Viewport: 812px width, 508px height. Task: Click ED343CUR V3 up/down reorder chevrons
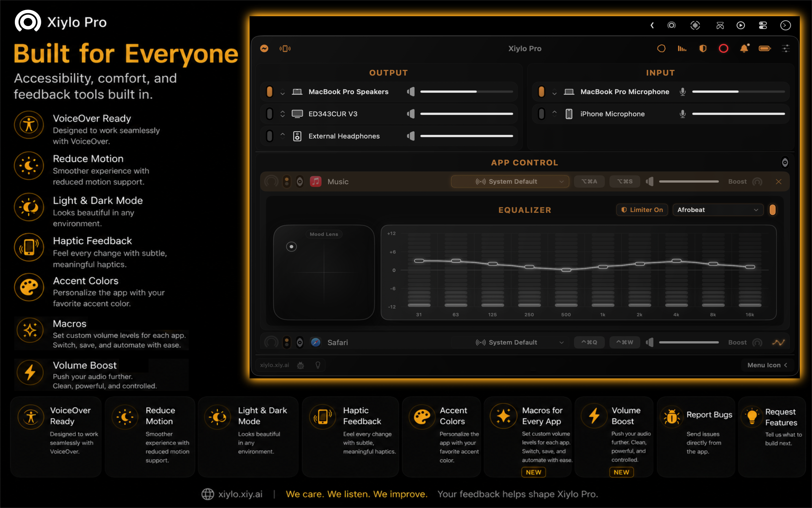point(283,114)
